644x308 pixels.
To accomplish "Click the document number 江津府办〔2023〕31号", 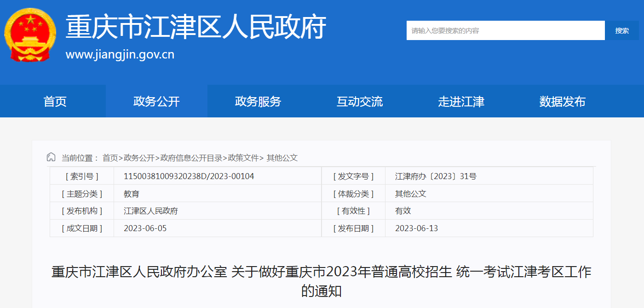I will (436, 176).
